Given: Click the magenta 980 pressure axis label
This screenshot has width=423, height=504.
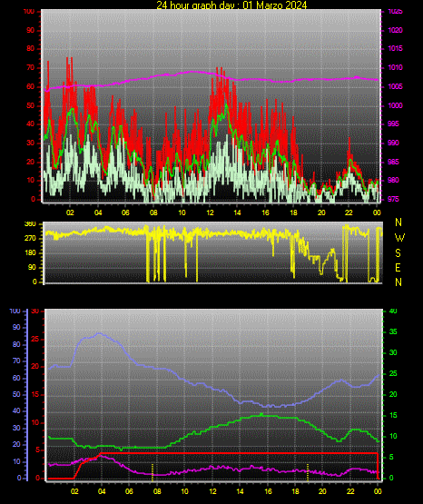Looking at the screenshot, I should 393,180.
